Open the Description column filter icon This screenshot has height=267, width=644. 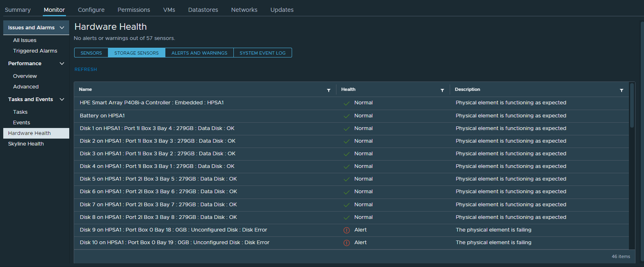coord(622,90)
